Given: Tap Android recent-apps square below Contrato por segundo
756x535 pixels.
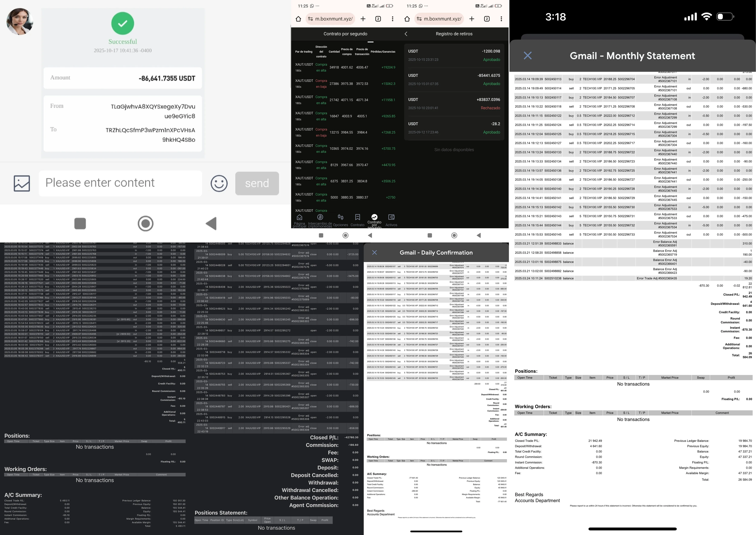Looking at the screenshot, I should click(321, 235).
